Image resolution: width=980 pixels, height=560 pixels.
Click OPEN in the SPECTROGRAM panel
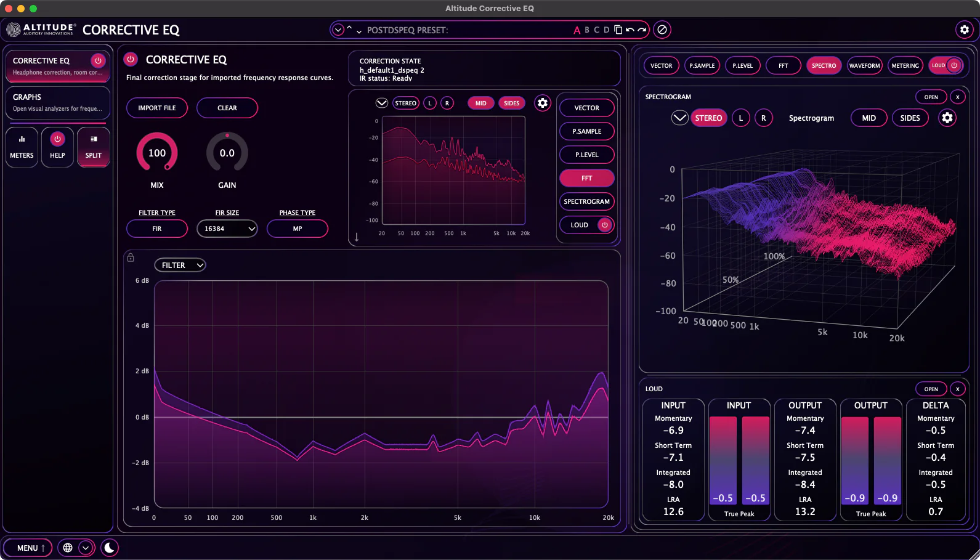point(931,97)
